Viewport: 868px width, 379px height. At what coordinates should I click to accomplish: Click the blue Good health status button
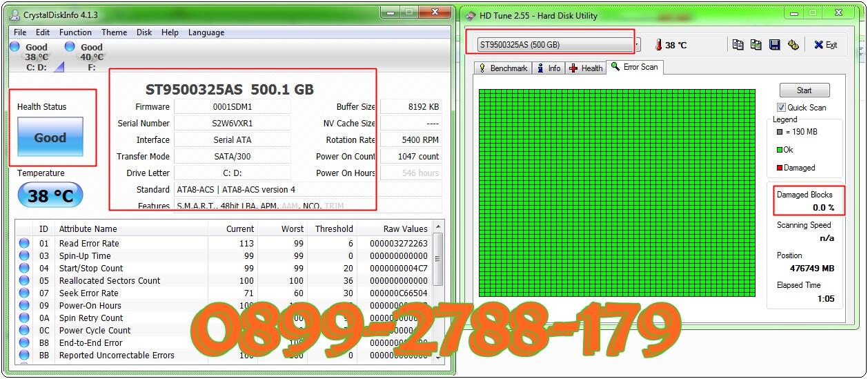[x=50, y=137]
